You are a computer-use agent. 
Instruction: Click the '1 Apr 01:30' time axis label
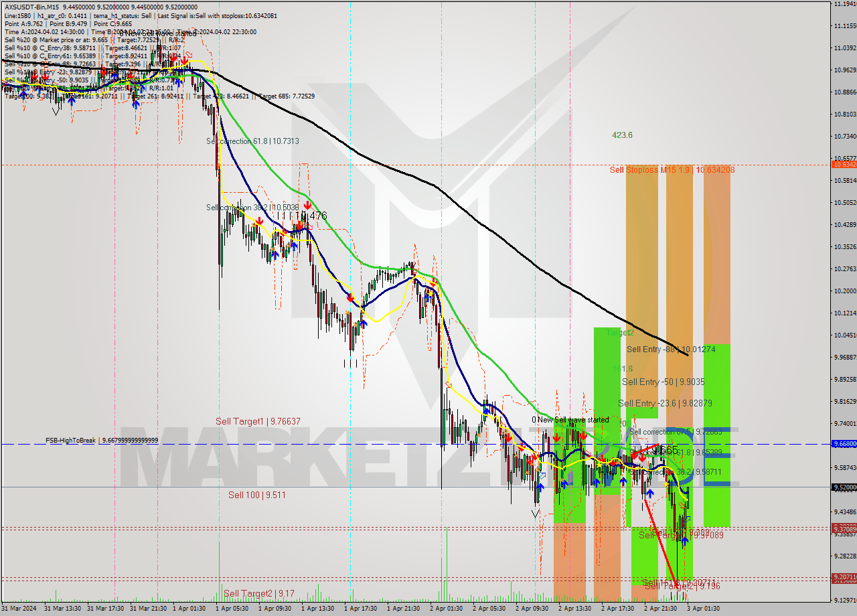[189, 609]
